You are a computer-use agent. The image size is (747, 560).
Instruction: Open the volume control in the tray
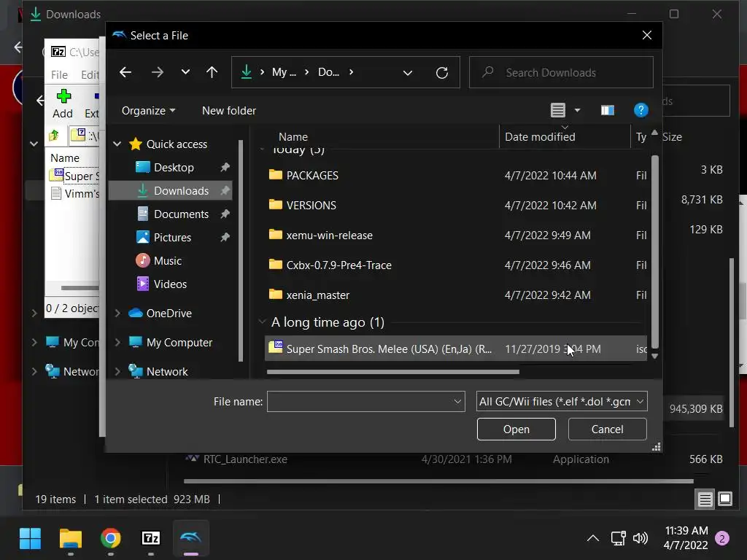[x=640, y=539]
